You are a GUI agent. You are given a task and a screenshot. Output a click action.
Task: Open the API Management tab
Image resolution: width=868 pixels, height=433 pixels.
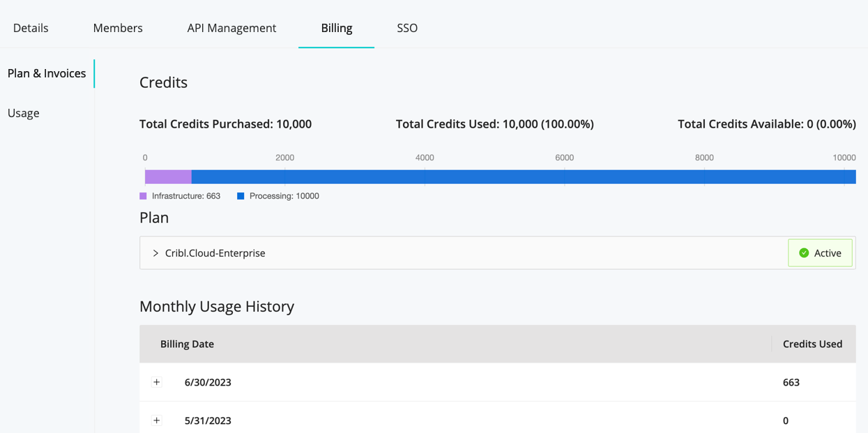click(x=231, y=28)
